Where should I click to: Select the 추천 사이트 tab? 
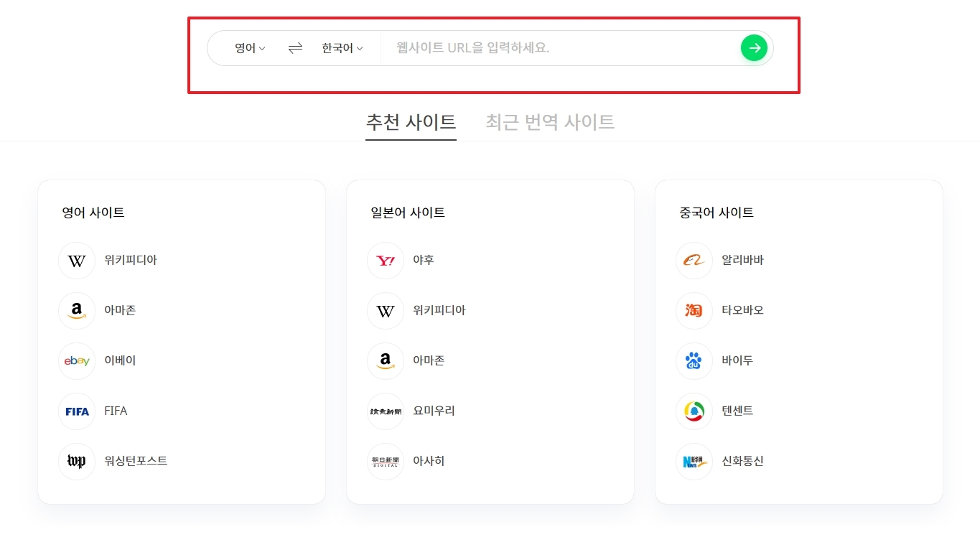click(411, 121)
